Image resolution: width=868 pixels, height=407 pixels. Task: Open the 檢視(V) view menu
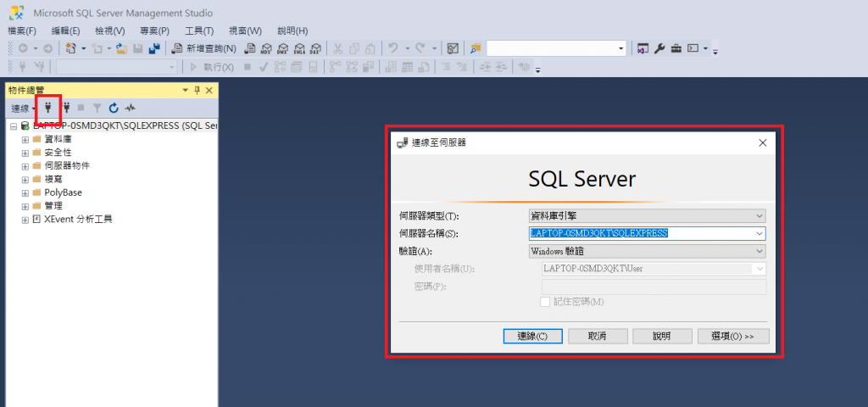coord(110,31)
